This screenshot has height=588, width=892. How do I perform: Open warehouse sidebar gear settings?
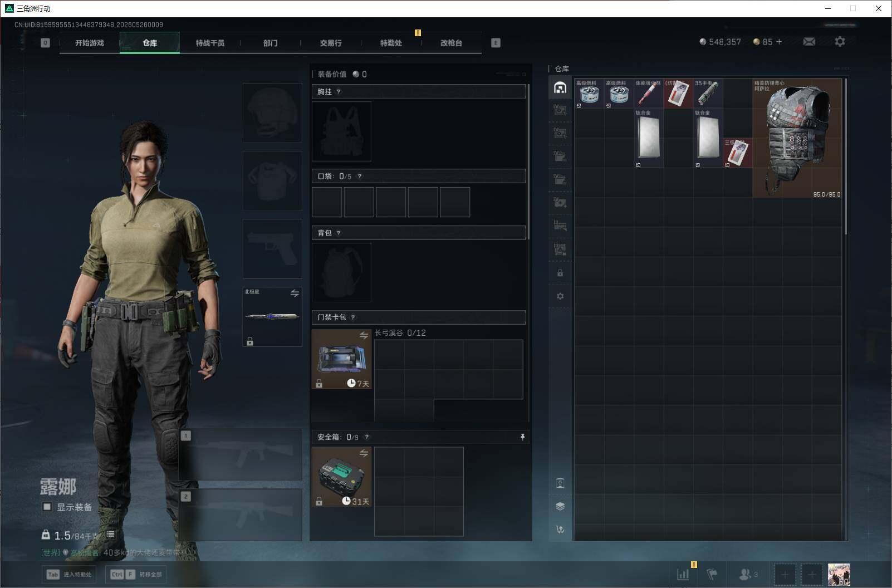point(560,296)
